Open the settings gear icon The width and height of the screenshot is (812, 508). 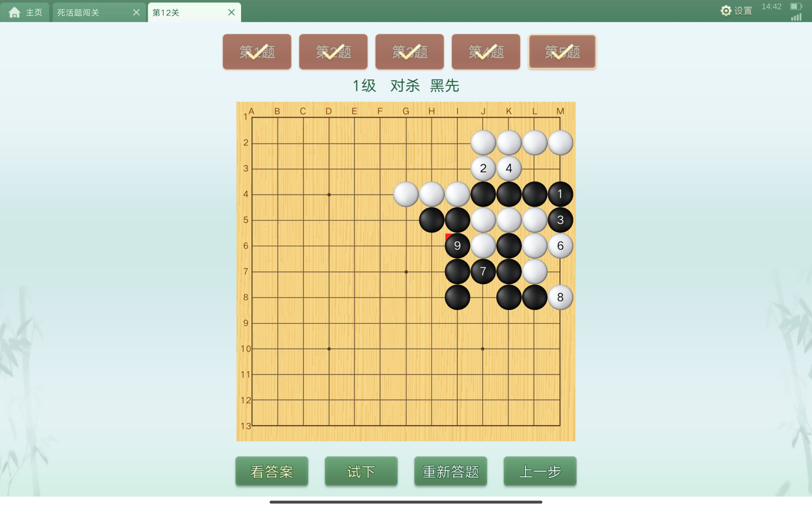[x=726, y=11]
